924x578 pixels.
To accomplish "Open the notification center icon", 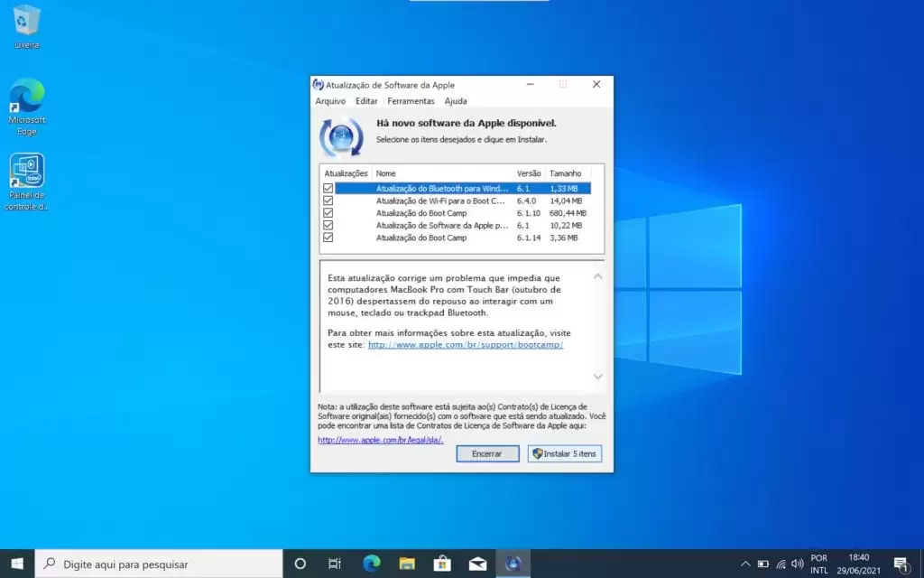I will coord(901,564).
